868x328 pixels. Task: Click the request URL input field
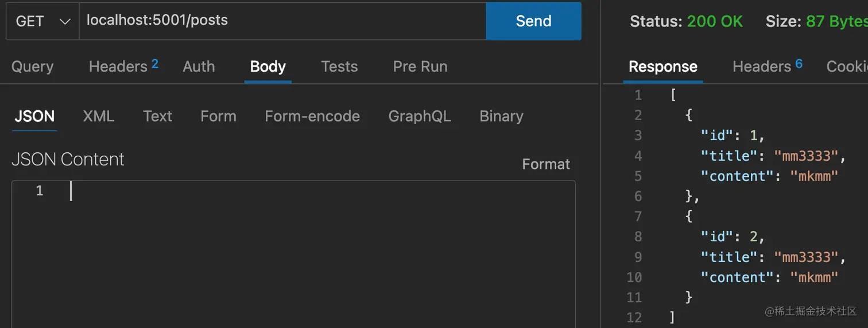click(281, 21)
